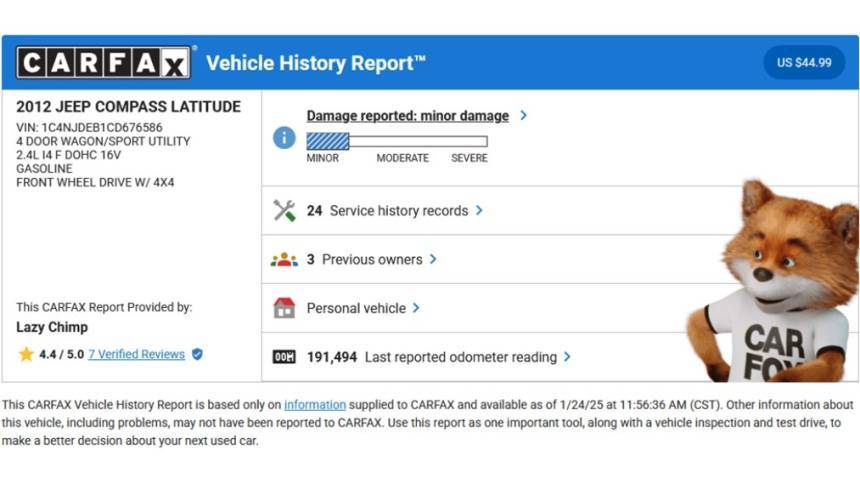860x484 pixels.
Task: Click the odometer icon
Action: (284, 357)
